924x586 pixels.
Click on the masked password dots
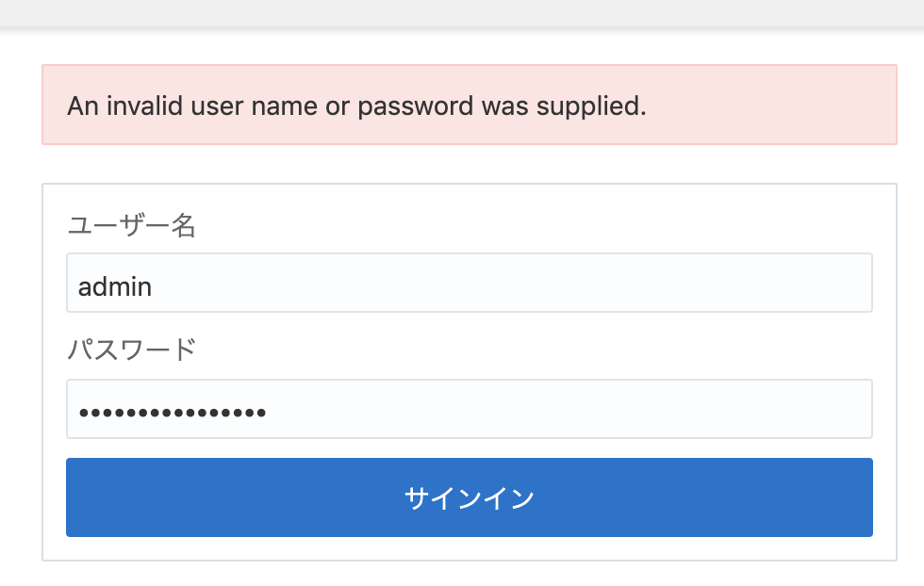pyautogui.click(x=173, y=413)
